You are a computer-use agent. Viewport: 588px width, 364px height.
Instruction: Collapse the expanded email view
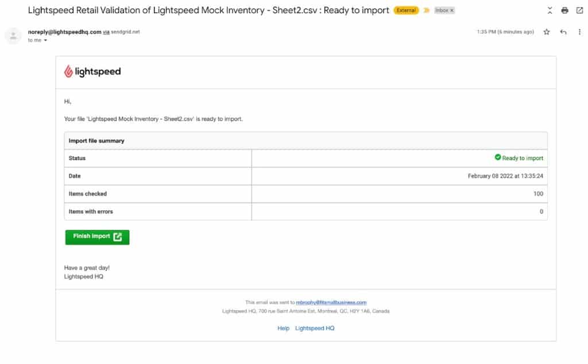(x=550, y=10)
